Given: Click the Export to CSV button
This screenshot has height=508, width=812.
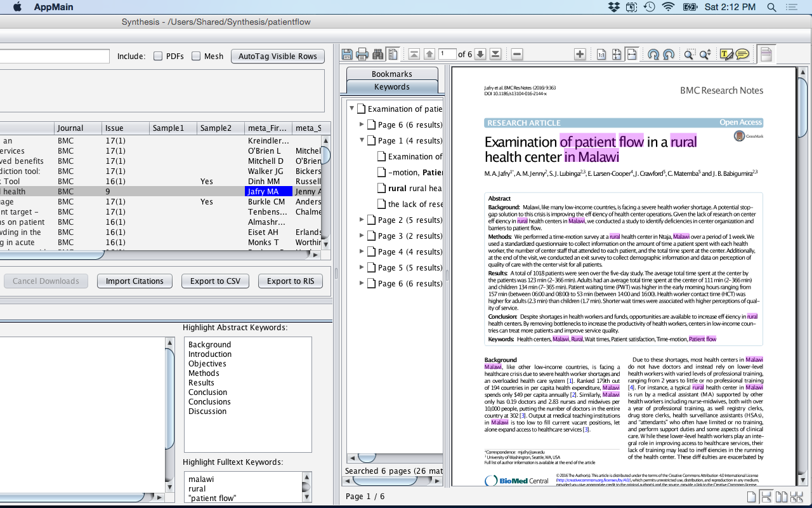Looking at the screenshot, I should [216, 281].
